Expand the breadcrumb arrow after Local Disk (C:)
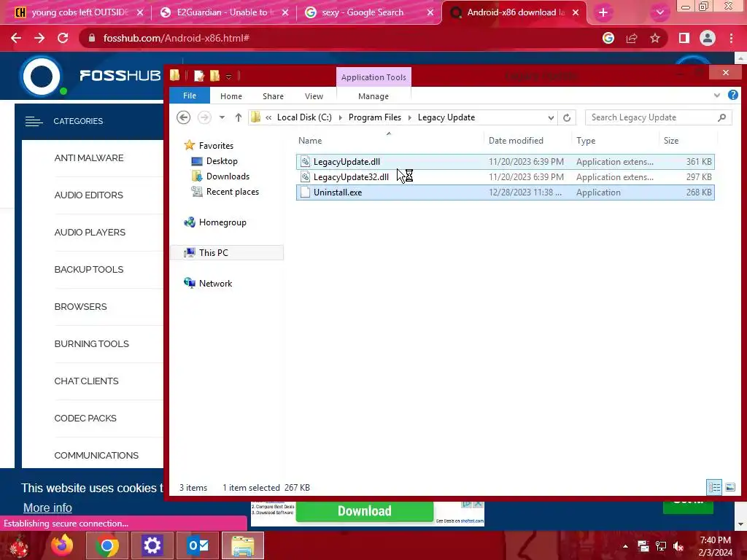Image resolution: width=747 pixels, height=560 pixels. pyautogui.click(x=340, y=117)
